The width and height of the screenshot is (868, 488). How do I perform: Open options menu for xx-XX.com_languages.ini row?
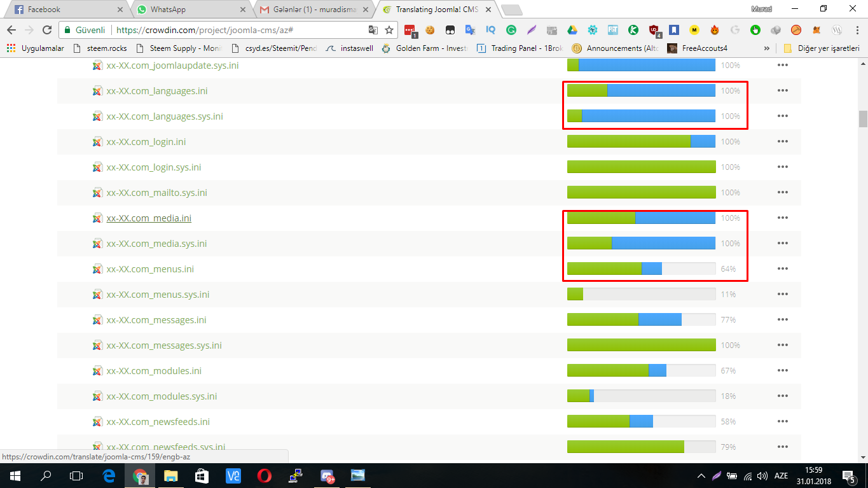pos(782,91)
